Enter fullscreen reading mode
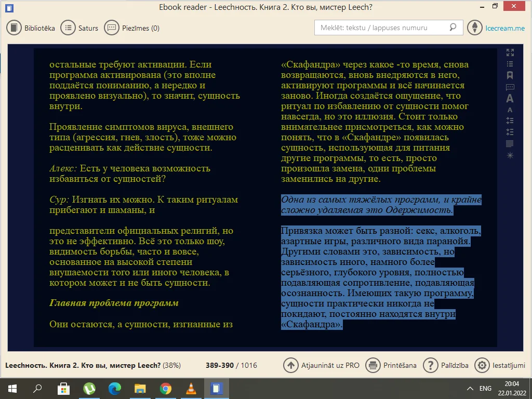Screen dimensions: 532x399 pyautogui.click(x=510, y=52)
